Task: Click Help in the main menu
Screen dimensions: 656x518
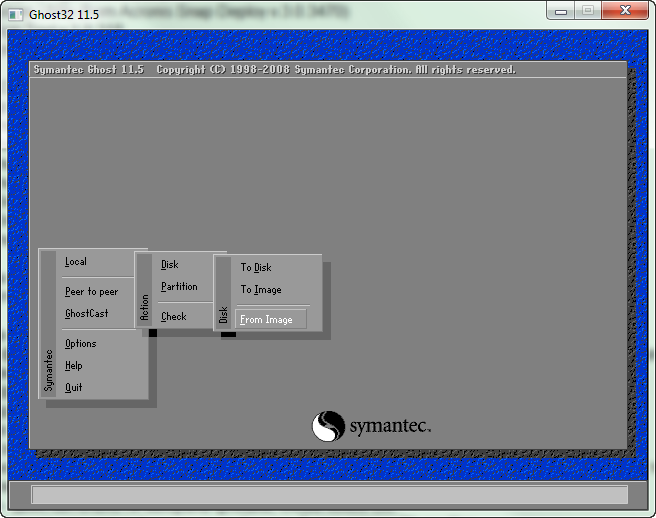Action: pos(74,366)
